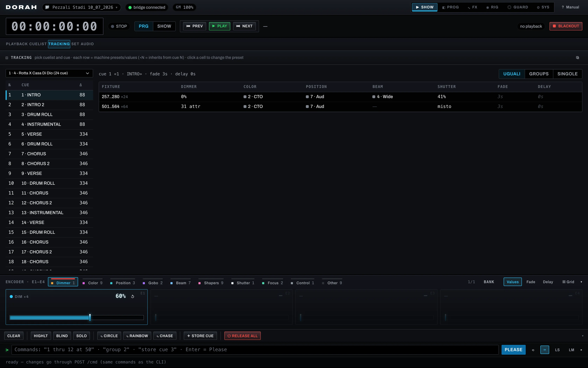Viewport: 588px width, 368px height.
Task: Trigger the BLACKOUT button
Action: pos(566,26)
